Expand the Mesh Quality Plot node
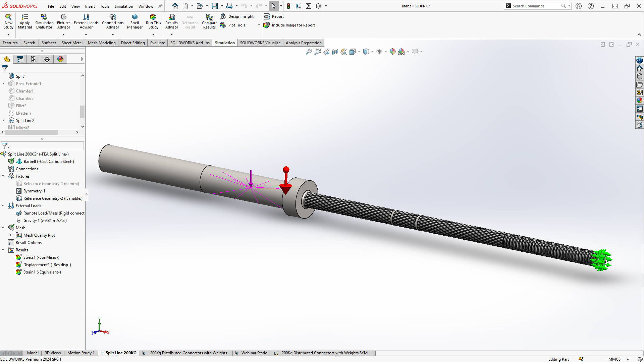Image resolution: width=644 pixels, height=362 pixels. [x=11, y=235]
